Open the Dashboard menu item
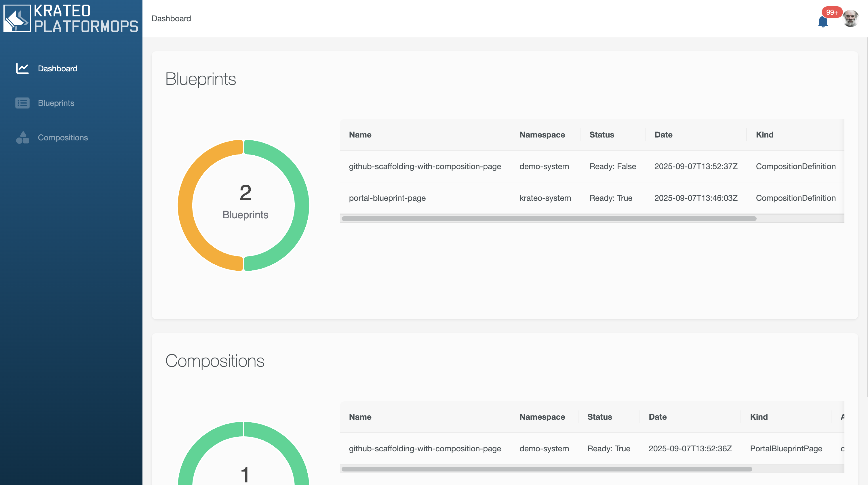Screen dimensions: 868x485 tap(58, 69)
